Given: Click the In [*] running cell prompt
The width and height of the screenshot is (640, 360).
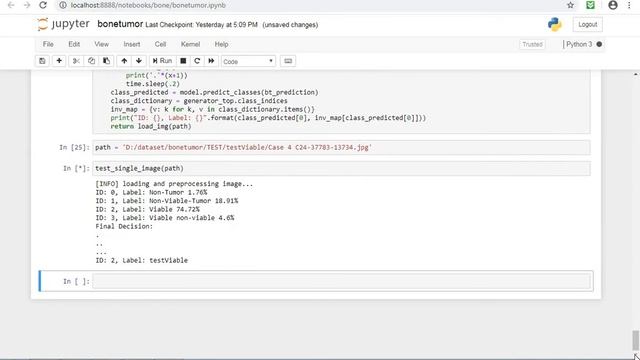Looking at the screenshot, I should pos(76,168).
